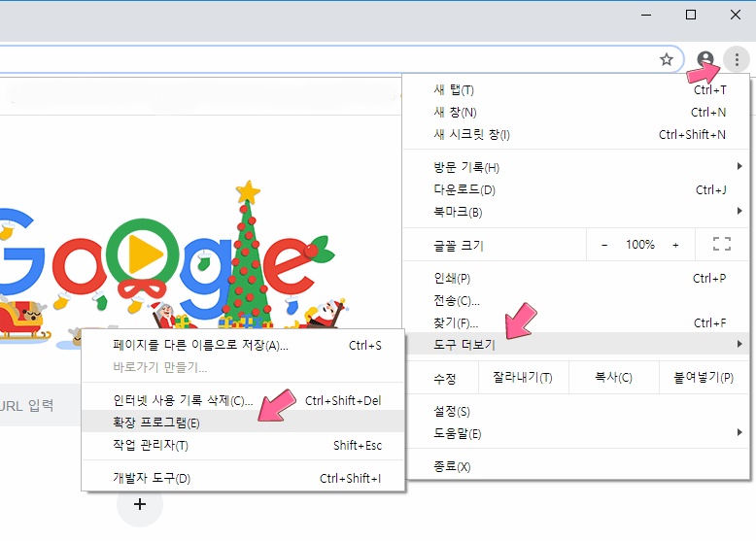The height and width of the screenshot is (541, 756).
Task: Click 복사(C) copy button
Action: point(614,378)
